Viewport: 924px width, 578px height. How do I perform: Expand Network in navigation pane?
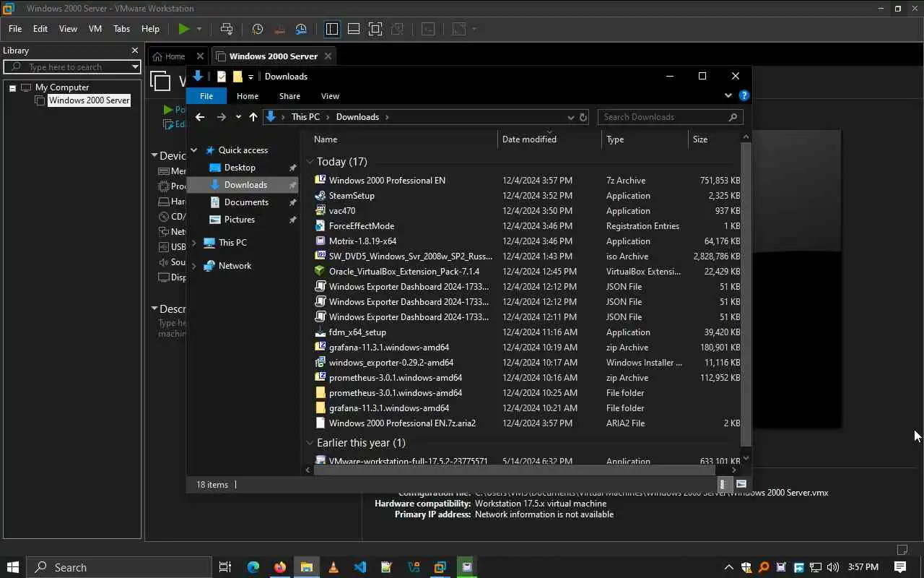193,266
